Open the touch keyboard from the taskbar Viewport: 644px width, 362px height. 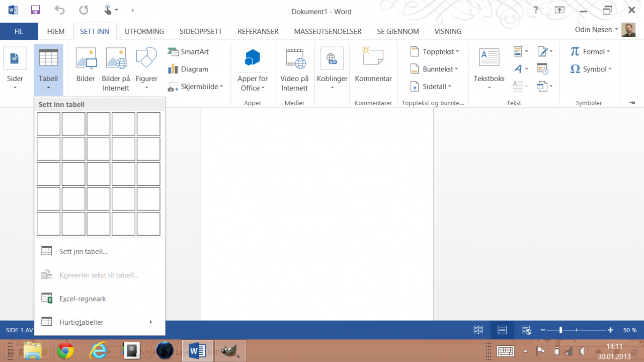[506, 351]
